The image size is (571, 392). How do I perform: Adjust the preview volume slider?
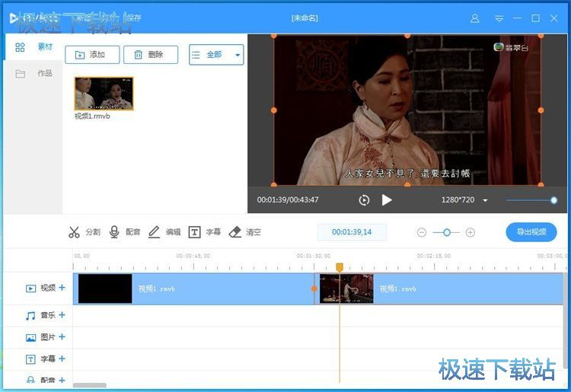[531, 200]
